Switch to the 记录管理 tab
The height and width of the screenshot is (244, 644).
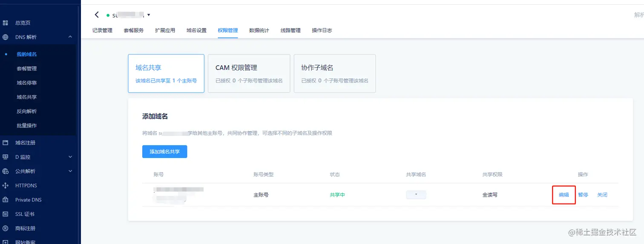coord(102,31)
